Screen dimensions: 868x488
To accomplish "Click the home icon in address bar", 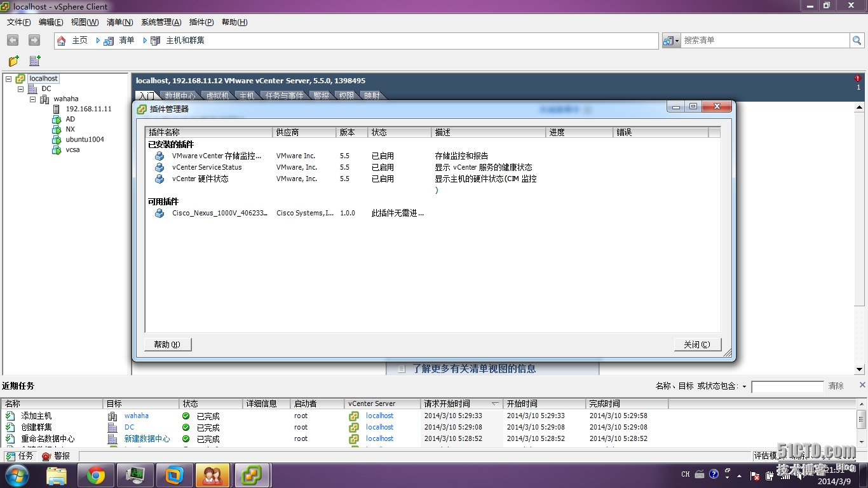I will click(62, 41).
